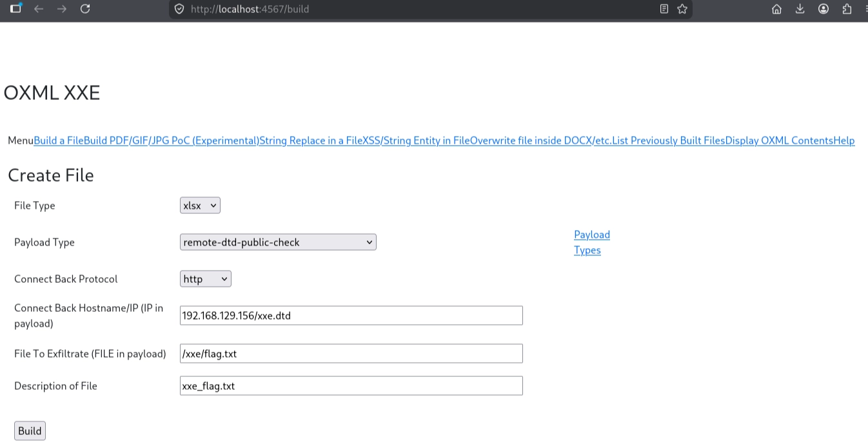Open the downloads icon in toolbar
This screenshot has width=868, height=442.
tap(800, 9)
